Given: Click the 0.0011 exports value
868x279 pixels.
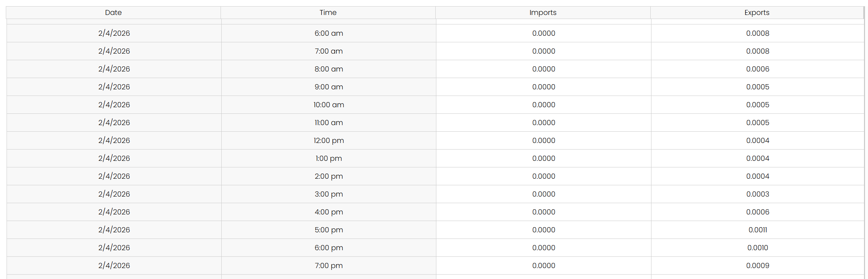Looking at the screenshot, I should point(758,230).
